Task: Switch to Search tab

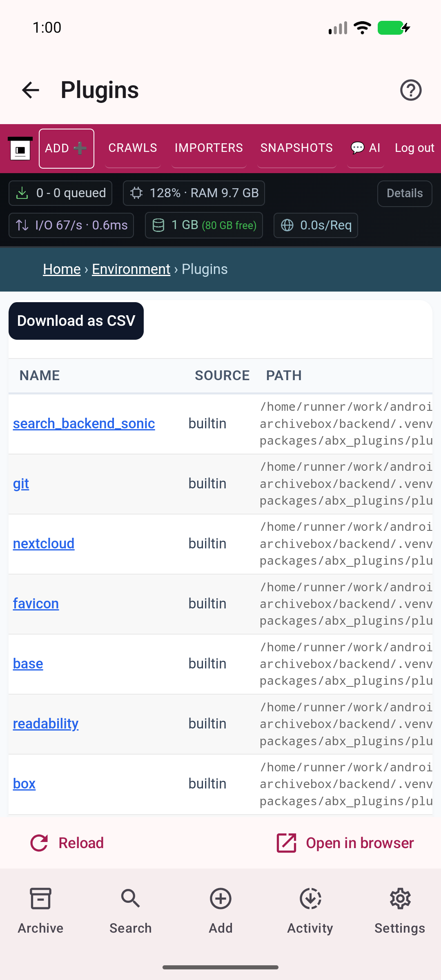Action: pyautogui.click(x=131, y=911)
